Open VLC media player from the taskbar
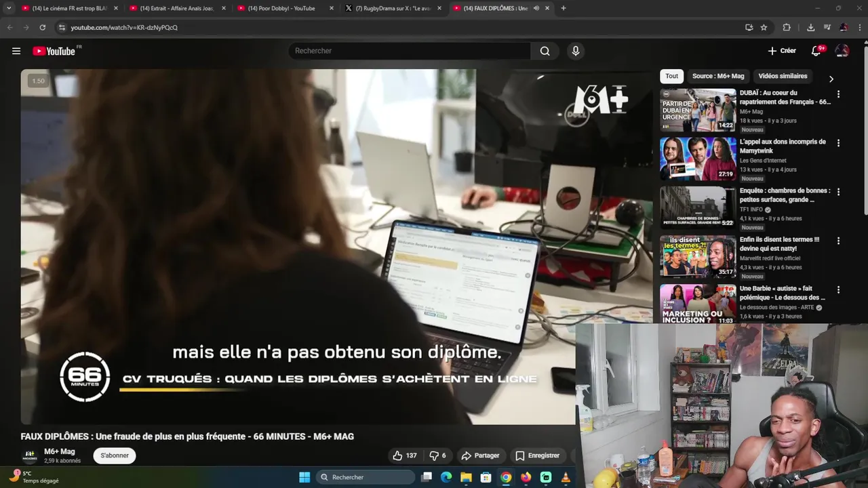Screen dimensions: 868x488 pyautogui.click(x=566, y=477)
